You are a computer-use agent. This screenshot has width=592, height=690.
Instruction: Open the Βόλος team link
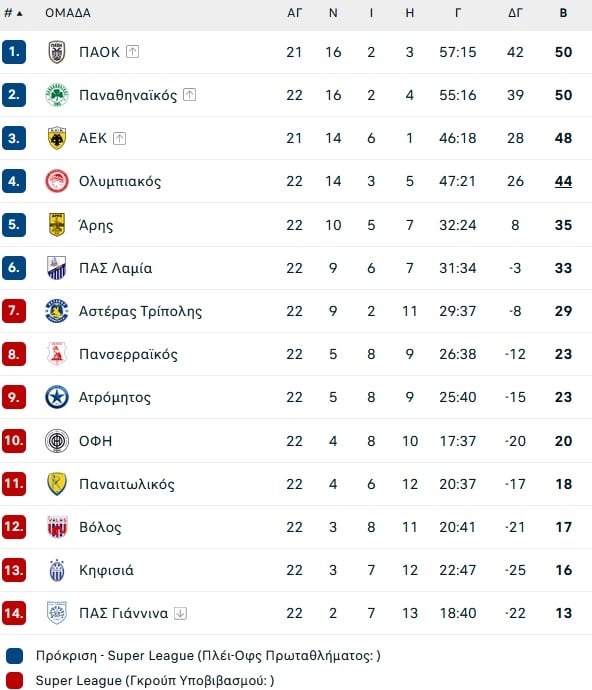click(x=100, y=527)
